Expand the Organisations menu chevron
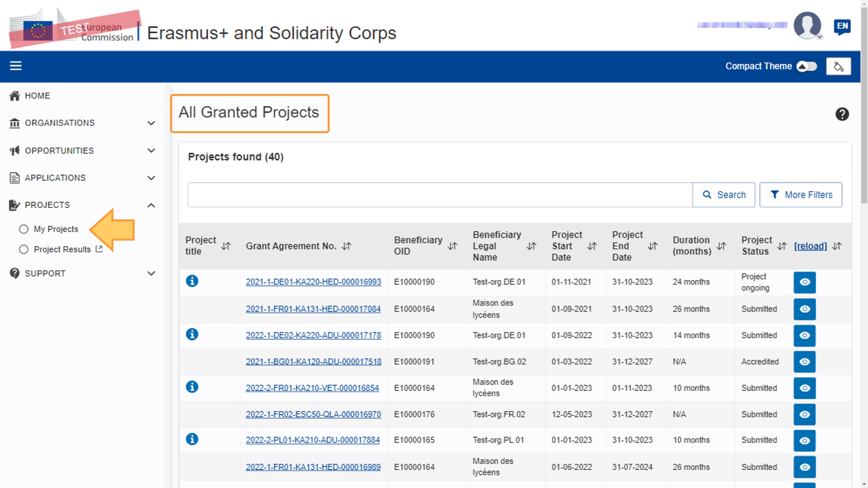The width and height of the screenshot is (868, 488). (151, 123)
